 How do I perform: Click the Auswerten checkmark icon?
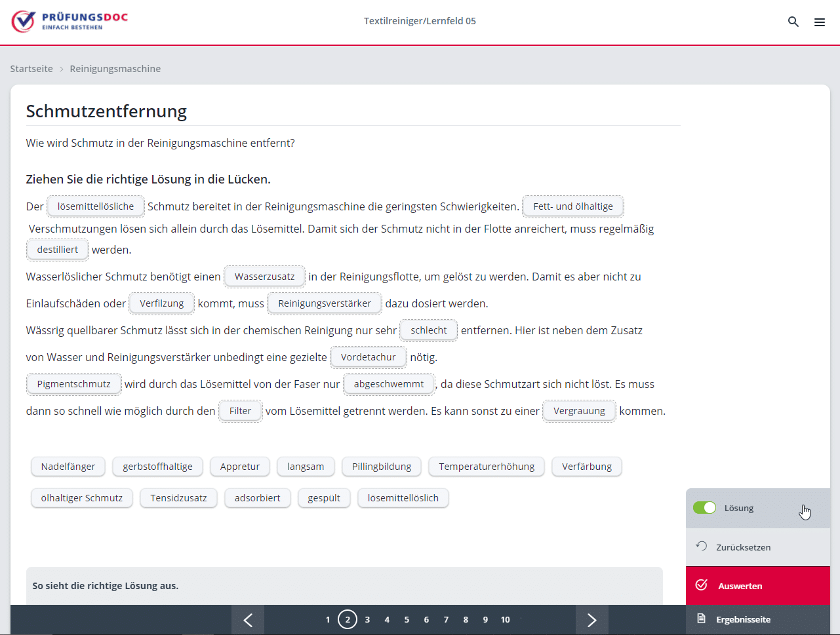pyautogui.click(x=701, y=585)
